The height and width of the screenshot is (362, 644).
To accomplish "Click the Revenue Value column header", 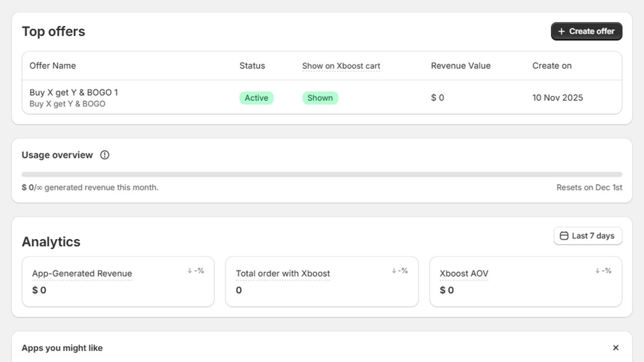I will (460, 66).
